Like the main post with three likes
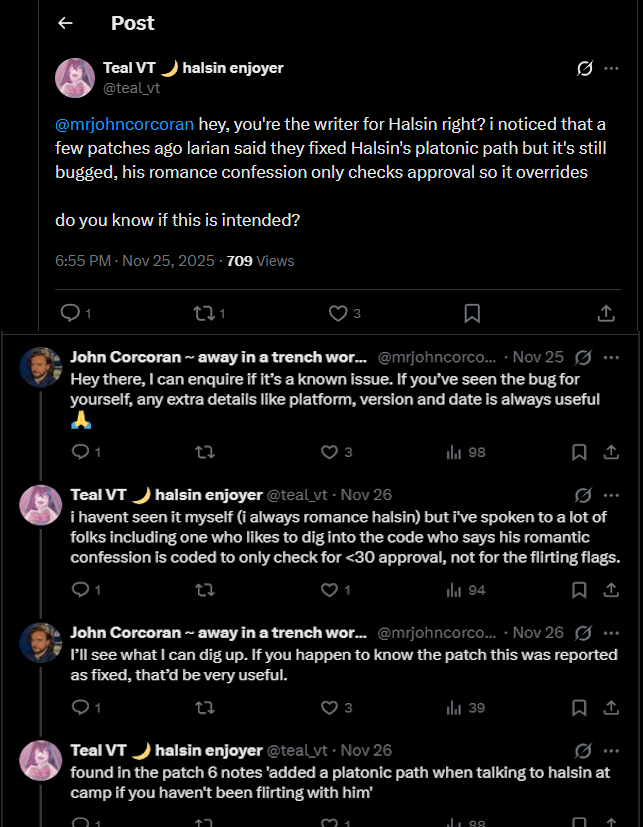 (x=338, y=313)
